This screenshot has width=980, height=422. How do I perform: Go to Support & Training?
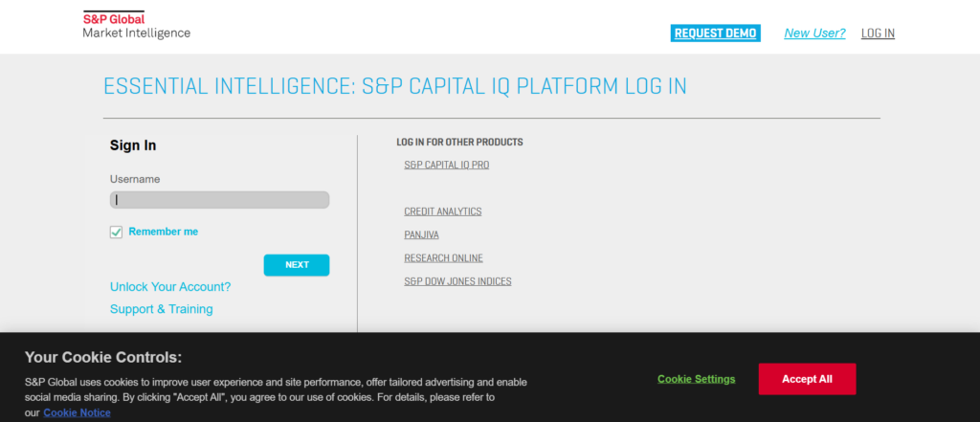click(x=162, y=309)
